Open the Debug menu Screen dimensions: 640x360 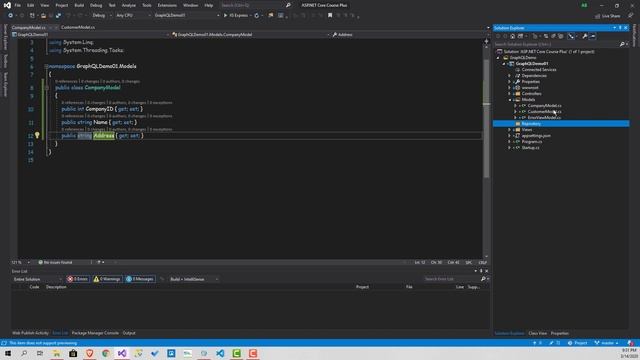pos(96,5)
